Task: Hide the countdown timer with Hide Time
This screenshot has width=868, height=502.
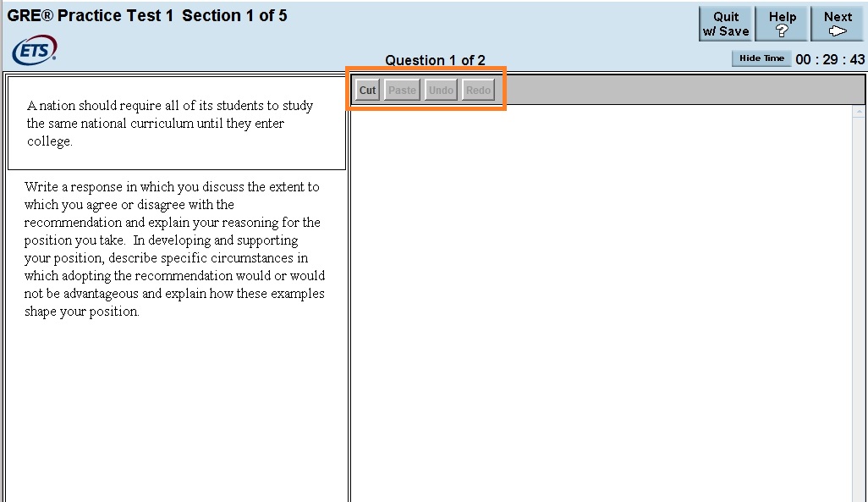Action: click(x=761, y=58)
